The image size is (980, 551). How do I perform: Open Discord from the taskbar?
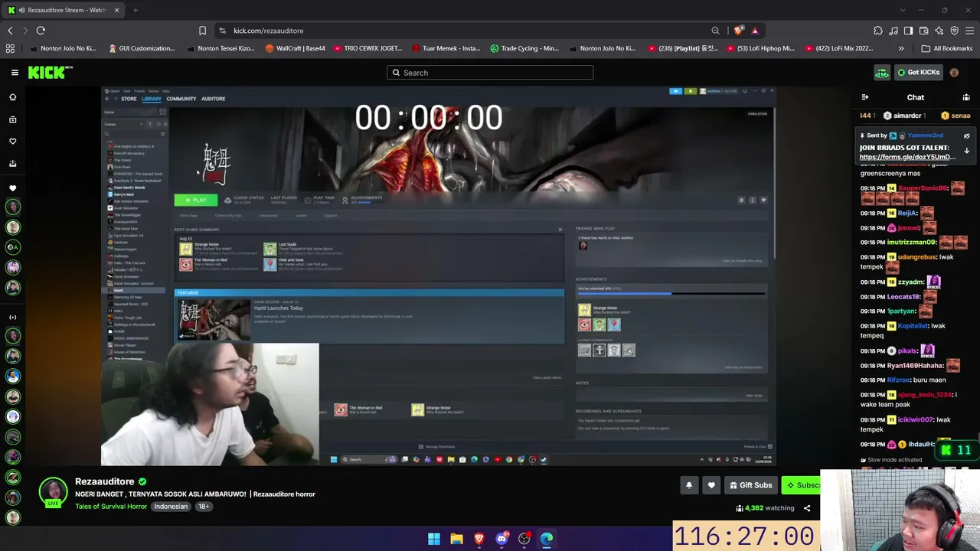tap(501, 539)
